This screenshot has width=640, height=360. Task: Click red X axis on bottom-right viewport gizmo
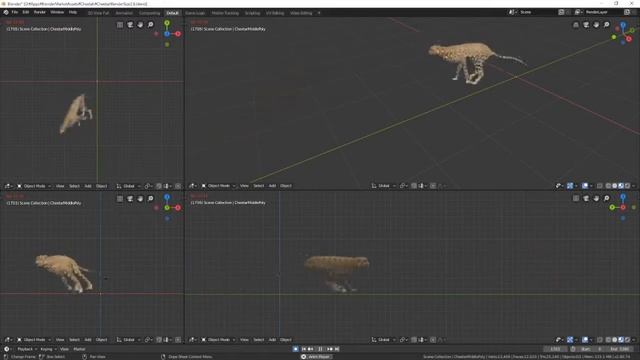(623, 207)
